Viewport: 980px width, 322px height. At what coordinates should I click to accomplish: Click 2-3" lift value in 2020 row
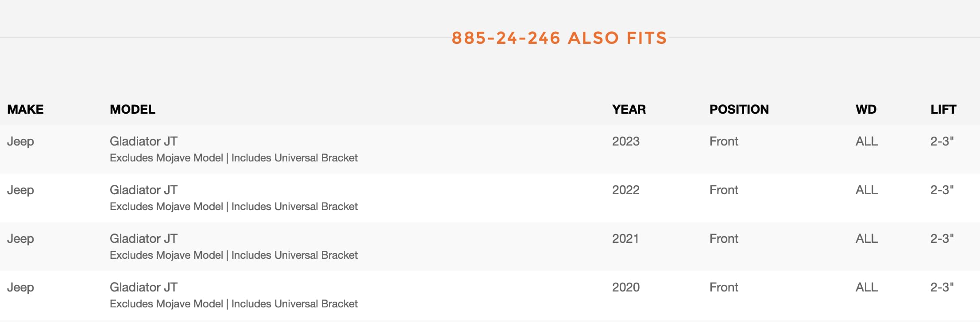(x=942, y=287)
